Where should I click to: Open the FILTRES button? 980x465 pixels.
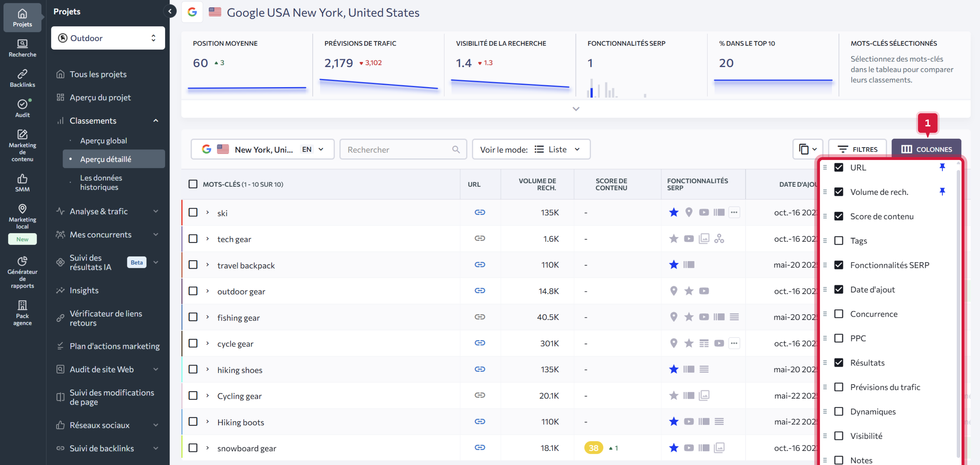coord(857,149)
